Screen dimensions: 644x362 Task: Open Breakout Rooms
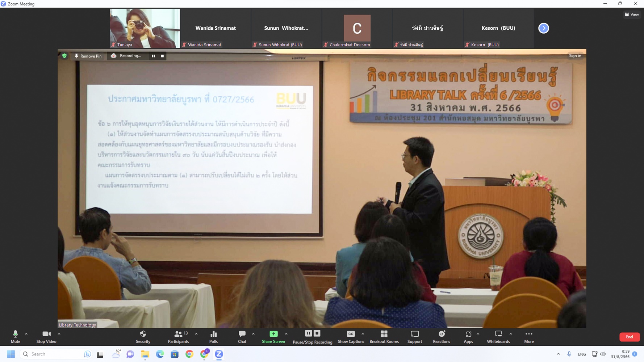[x=384, y=336]
